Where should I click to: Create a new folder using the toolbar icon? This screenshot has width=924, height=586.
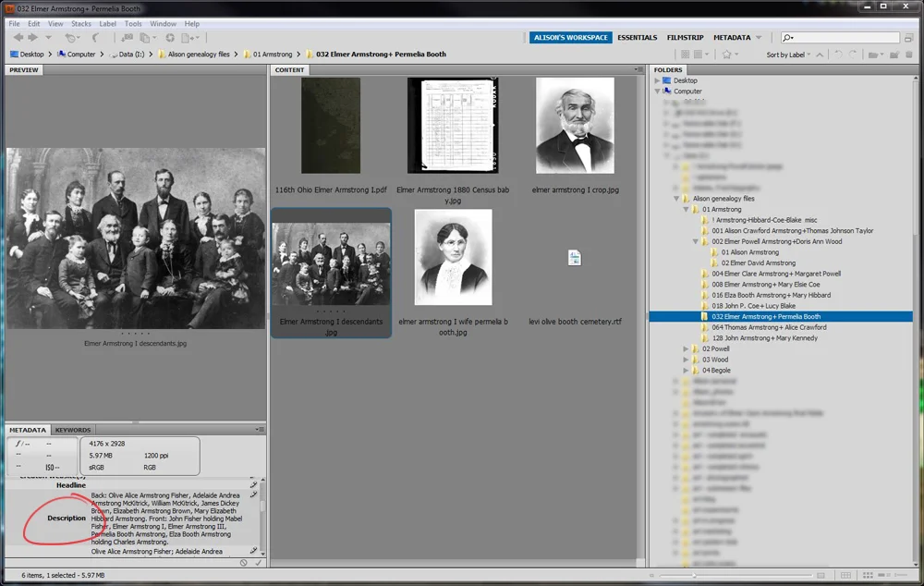coord(894,54)
